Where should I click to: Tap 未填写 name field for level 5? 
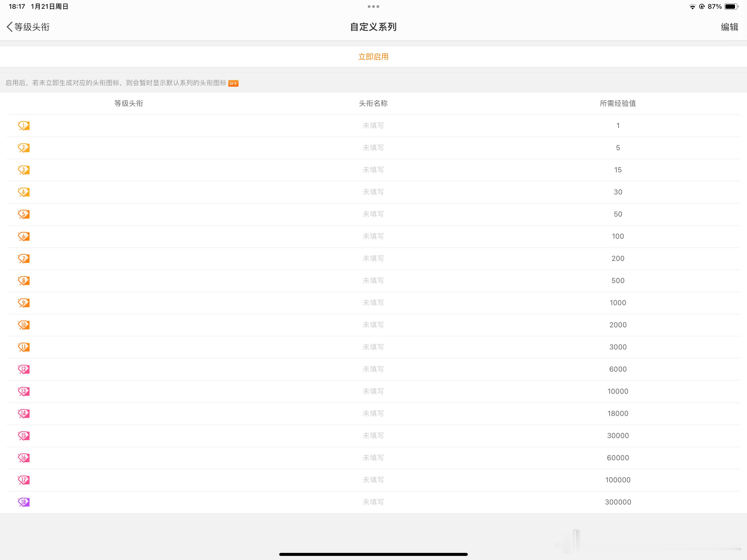tap(373, 214)
